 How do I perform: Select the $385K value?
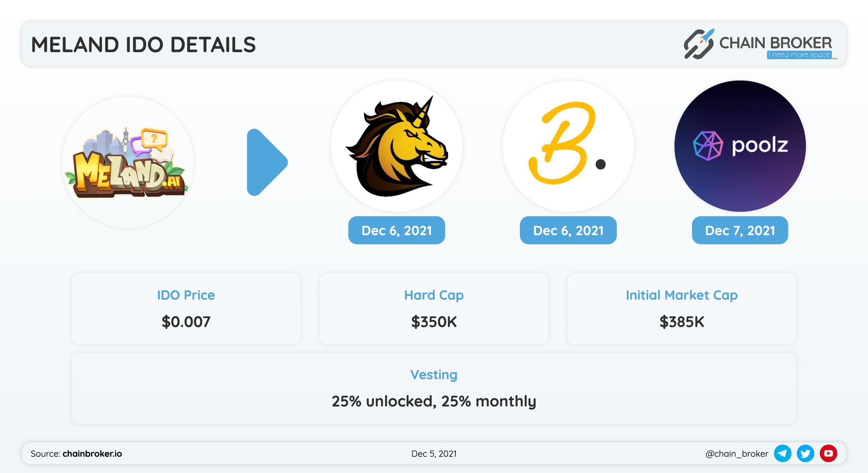(682, 322)
